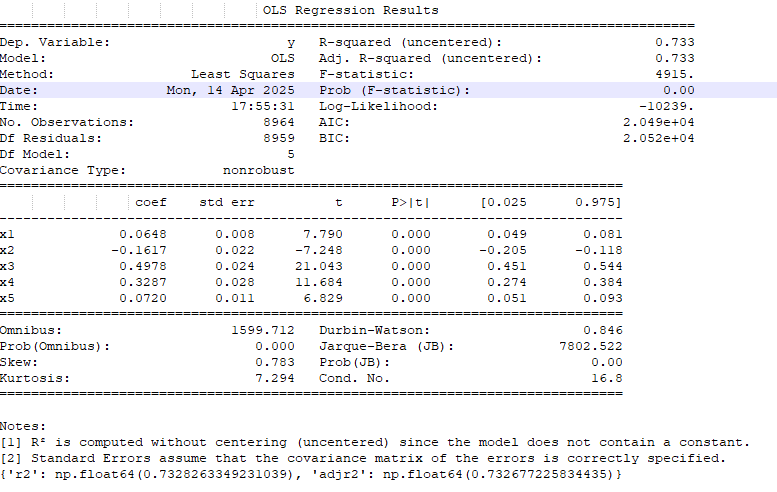Click the Omnibus value 1599.712
The width and height of the screenshot is (777, 492).
click(x=263, y=330)
